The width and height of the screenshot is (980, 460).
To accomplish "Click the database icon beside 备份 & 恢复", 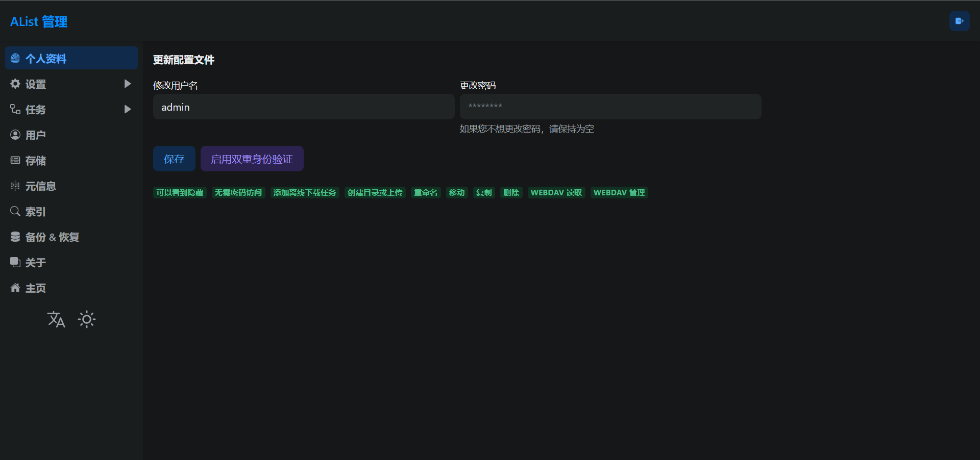I will click(x=15, y=237).
